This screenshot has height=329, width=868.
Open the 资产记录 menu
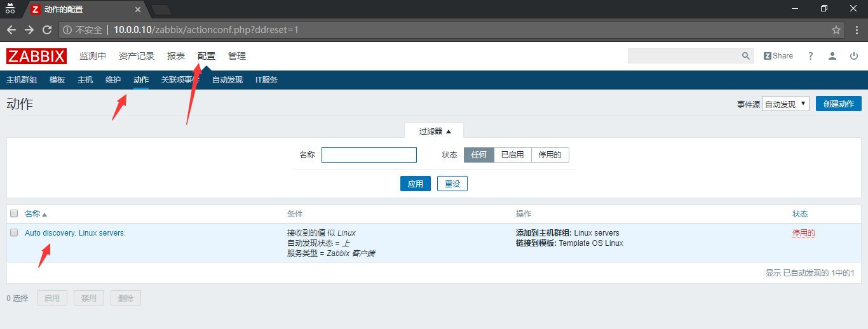click(x=137, y=56)
